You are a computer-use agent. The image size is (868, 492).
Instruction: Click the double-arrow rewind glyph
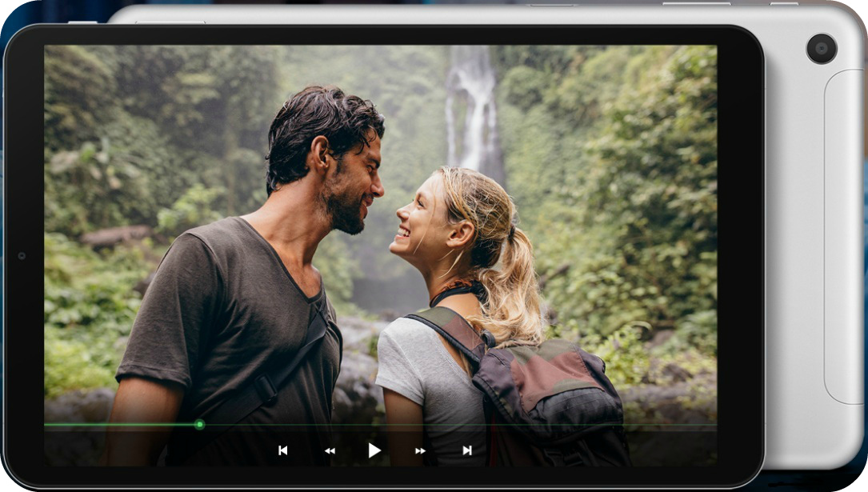pyautogui.click(x=329, y=450)
